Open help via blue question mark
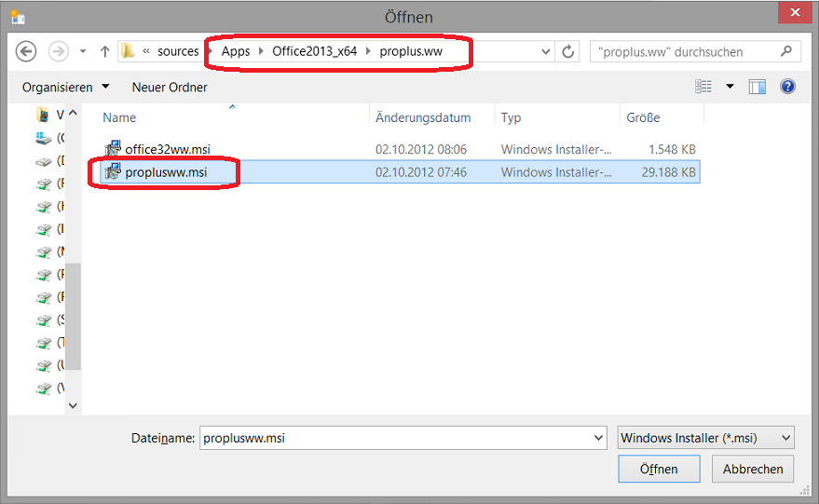The width and height of the screenshot is (819, 504). tap(787, 87)
